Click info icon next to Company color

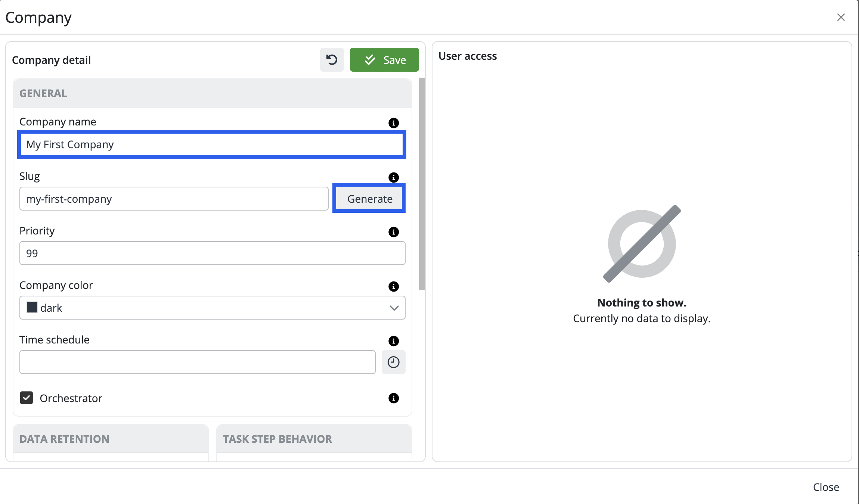[x=393, y=286]
